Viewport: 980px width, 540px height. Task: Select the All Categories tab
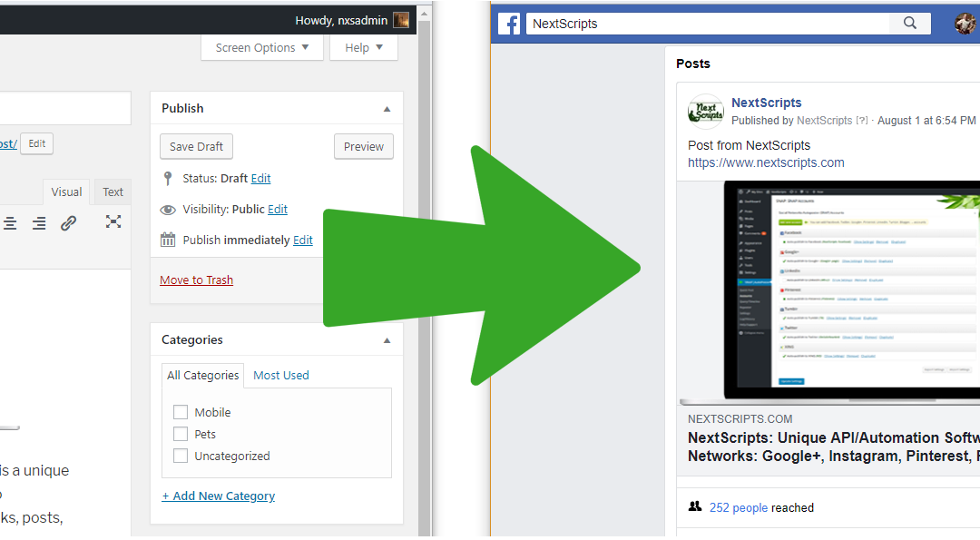point(202,375)
